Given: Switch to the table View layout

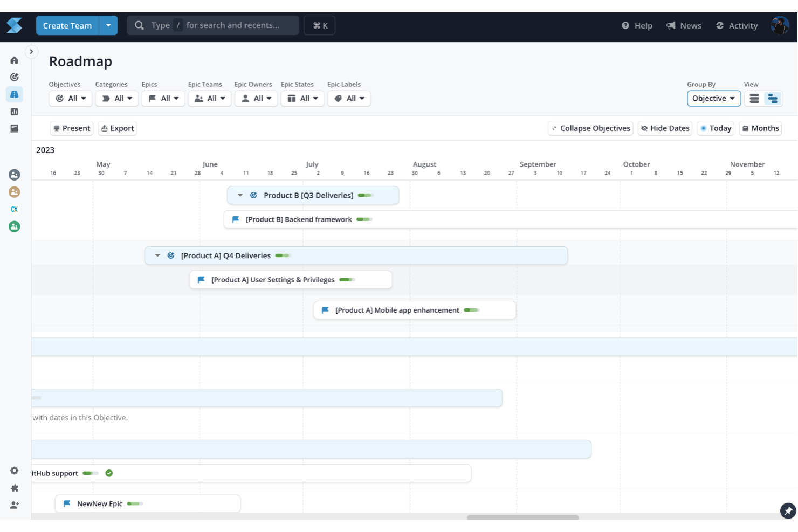Looking at the screenshot, I should click(754, 98).
